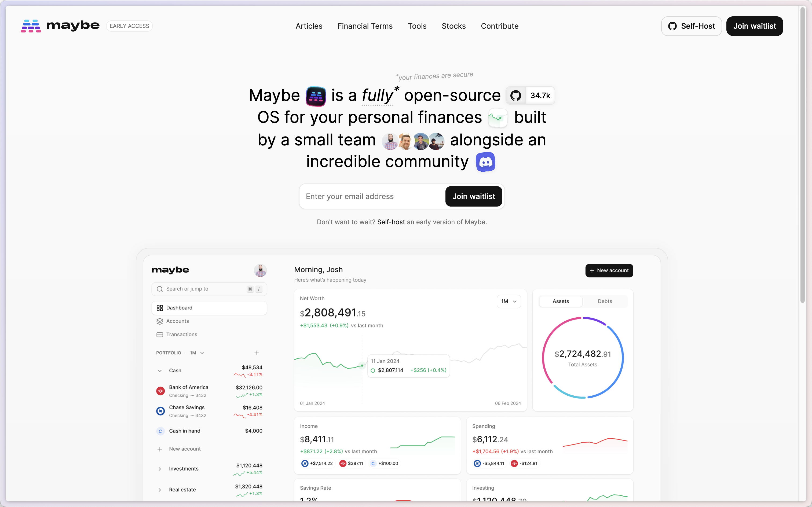812x507 pixels.
Task: Click the Bank of America account icon
Action: point(160,391)
